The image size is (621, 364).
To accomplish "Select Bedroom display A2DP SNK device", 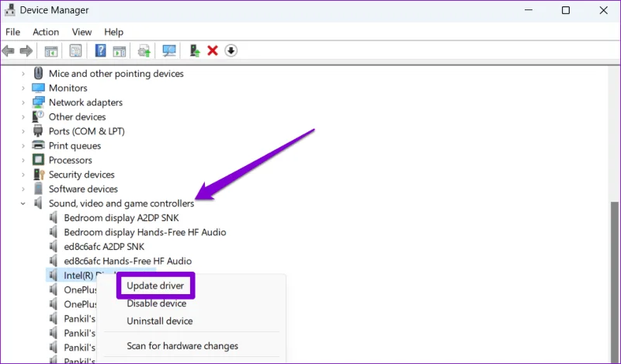I will click(x=121, y=218).
